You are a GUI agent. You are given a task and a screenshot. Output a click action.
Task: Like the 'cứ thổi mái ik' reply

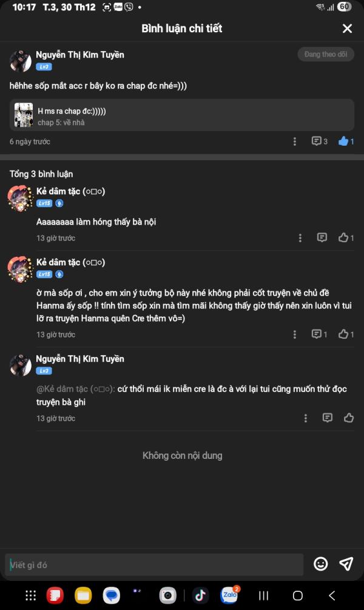[349, 418]
